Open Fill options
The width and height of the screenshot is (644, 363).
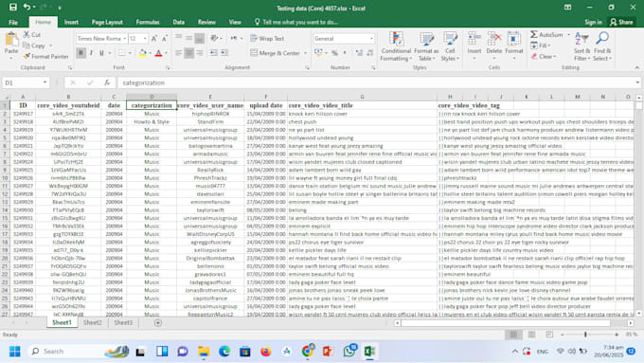541,45
